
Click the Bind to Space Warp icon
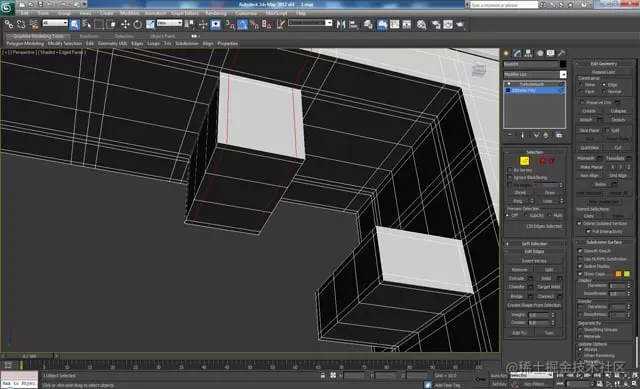[33, 24]
